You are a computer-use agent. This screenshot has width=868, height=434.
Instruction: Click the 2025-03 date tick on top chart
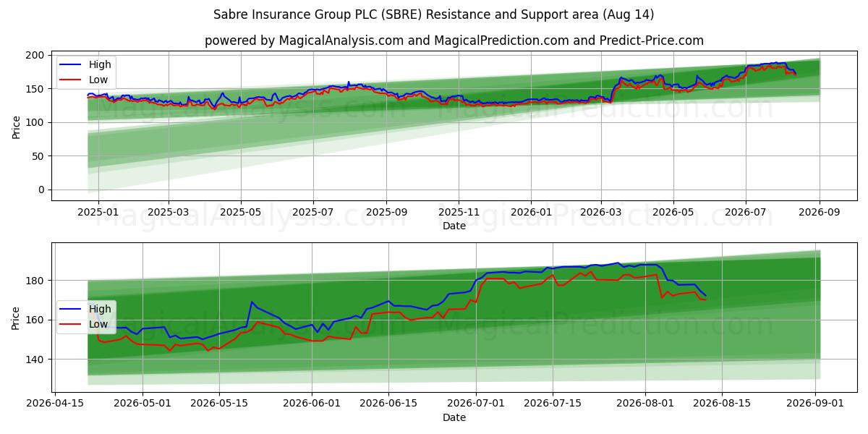point(169,213)
